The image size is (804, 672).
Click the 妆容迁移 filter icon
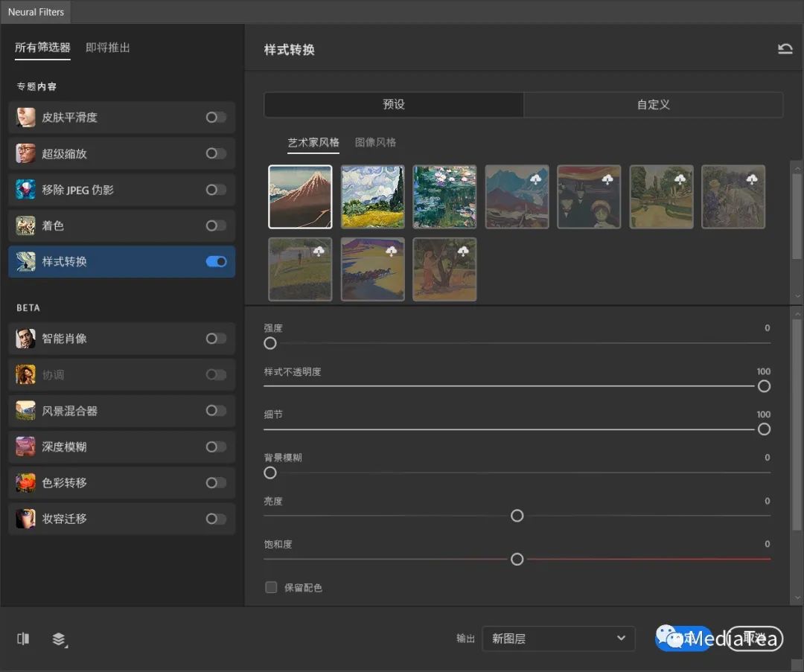click(x=25, y=519)
